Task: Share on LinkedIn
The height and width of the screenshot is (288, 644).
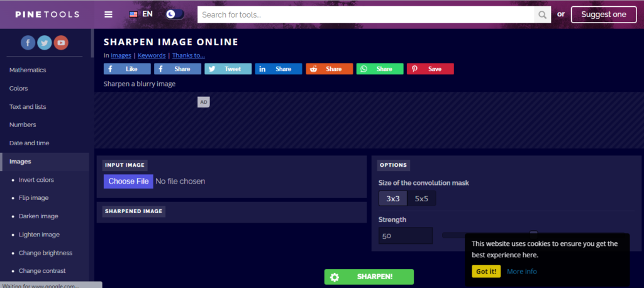Action: pyautogui.click(x=279, y=69)
